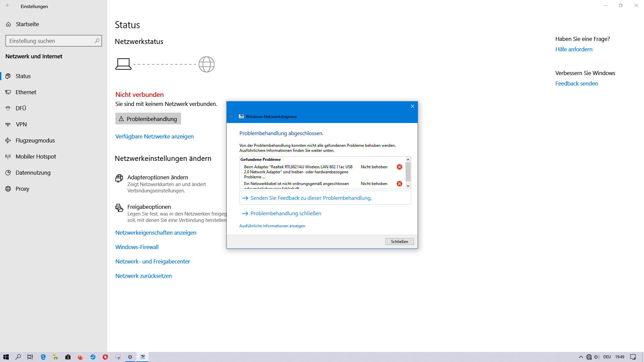644x362 pixels.
Task: Click Schließen button in diagnosis dialog
Action: point(399,241)
